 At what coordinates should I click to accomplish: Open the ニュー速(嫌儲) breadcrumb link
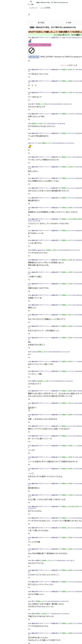[x=45, y=8]
